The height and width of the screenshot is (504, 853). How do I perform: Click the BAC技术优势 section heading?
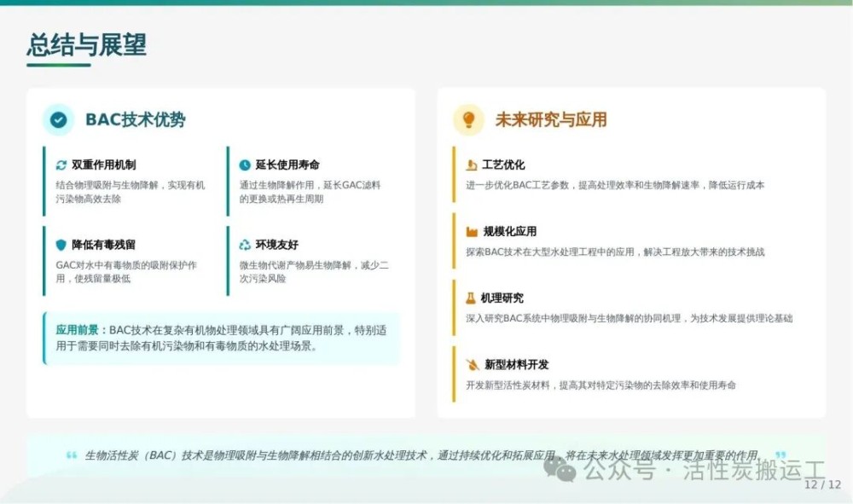135,120
